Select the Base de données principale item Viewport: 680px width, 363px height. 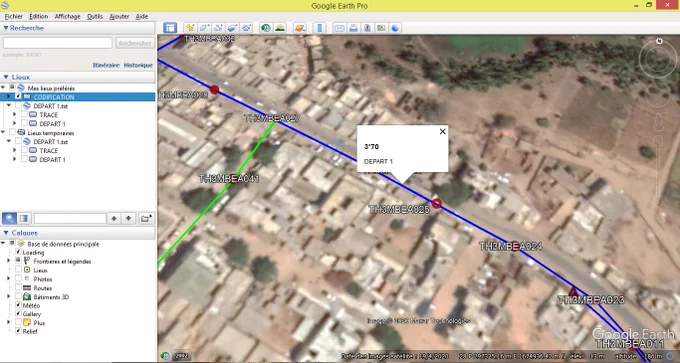pos(63,244)
